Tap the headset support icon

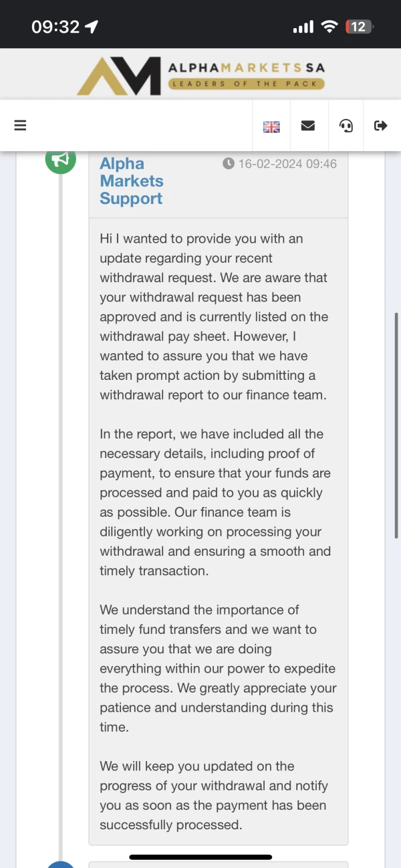click(x=346, y=126)
